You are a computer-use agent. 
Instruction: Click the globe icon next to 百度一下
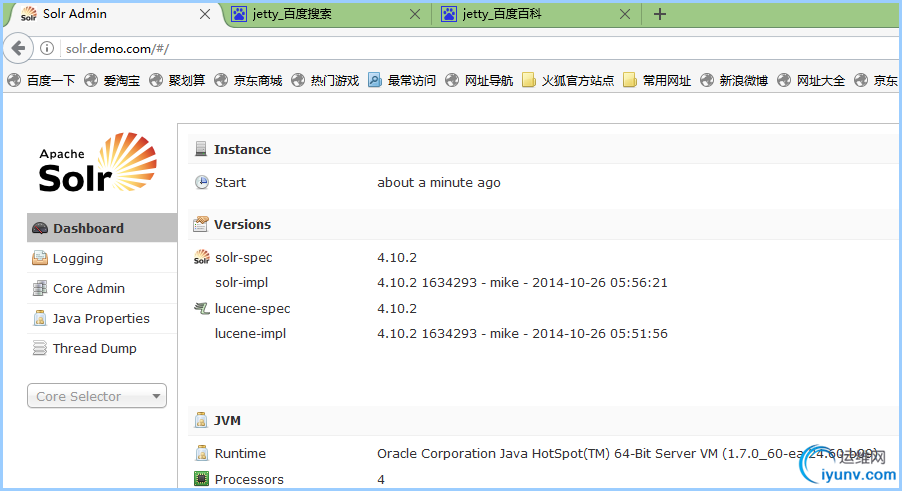14,80
